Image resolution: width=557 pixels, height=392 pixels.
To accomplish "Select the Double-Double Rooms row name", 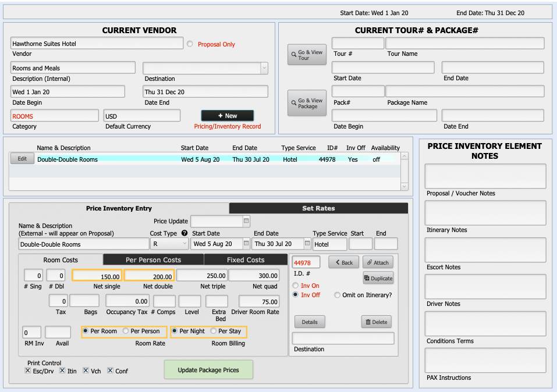I will click(x=68, y=159).
